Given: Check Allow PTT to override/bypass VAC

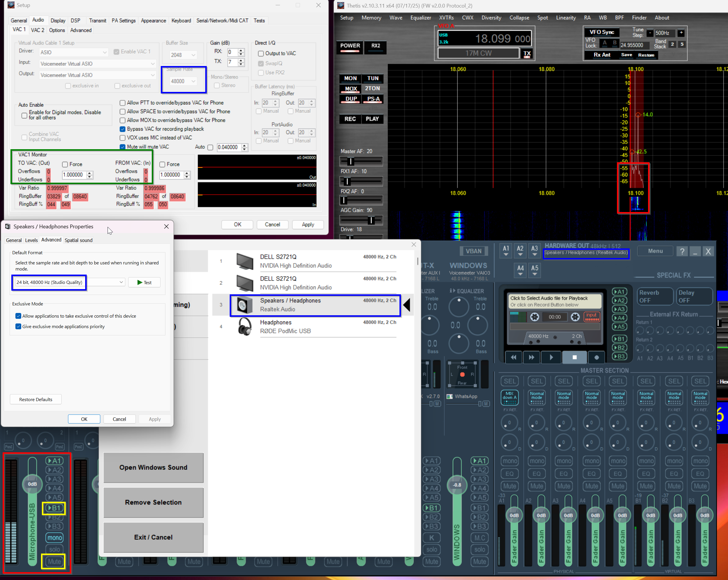Looking at the screenshot, I should point(123,103).
